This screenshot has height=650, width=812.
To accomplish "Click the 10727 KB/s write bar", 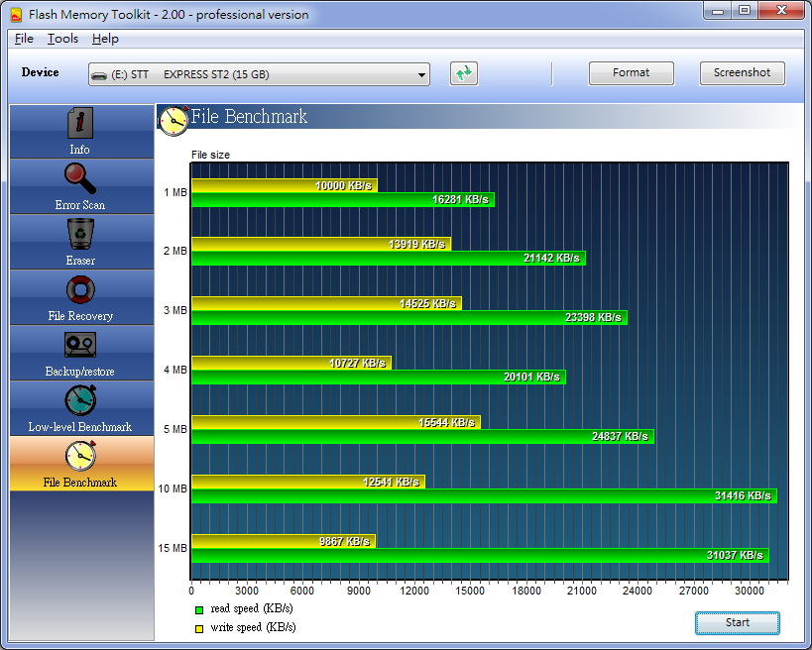I will pyautogui.click(x=291, y=363).
